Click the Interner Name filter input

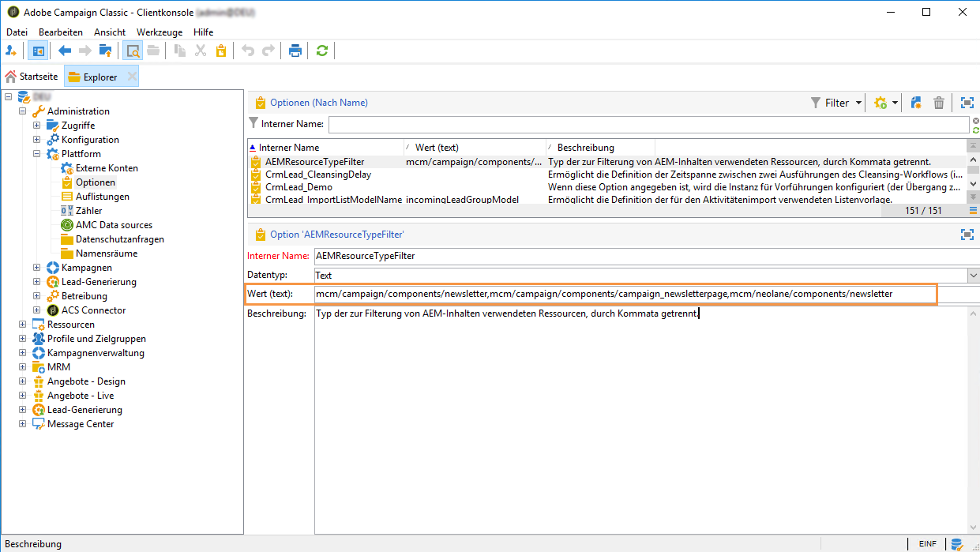tap(648, 124)
